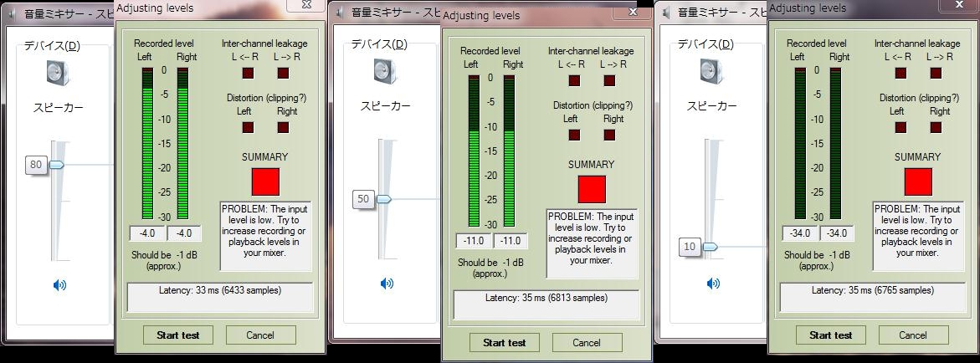Click Cancel in the 6765 samples window
Screen dimensions: 980x363
click(x=913, y=335)
